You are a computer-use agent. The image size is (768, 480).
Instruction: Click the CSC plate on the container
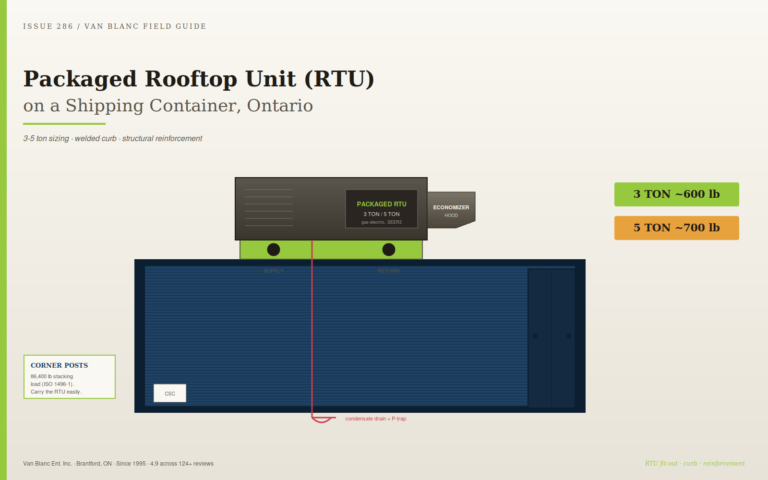pyautogui.click(x=169, y=393)
